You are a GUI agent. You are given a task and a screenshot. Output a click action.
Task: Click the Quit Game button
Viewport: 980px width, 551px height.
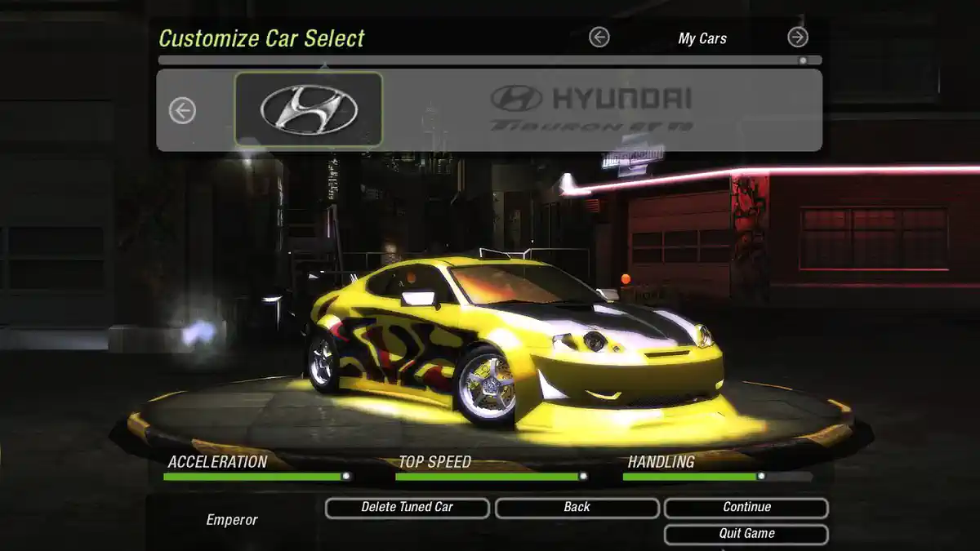coord(746,534)
